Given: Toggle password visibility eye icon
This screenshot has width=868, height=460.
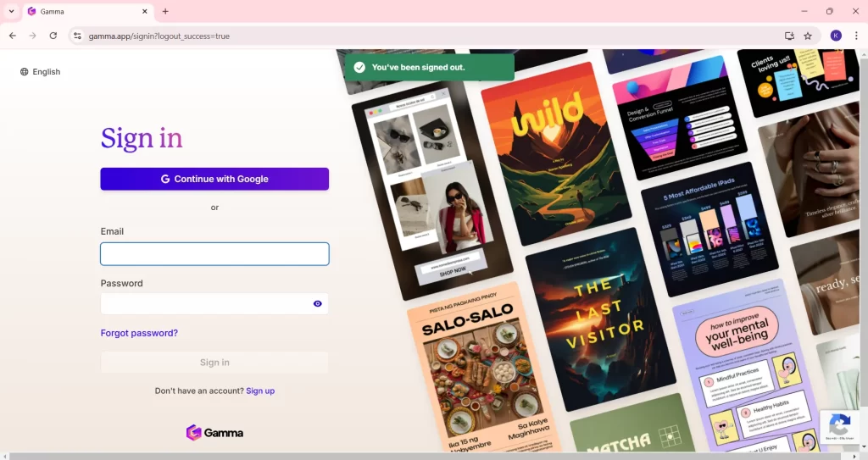Looking at the screenshot, I should pyautogui.click(x=318, y=303).
